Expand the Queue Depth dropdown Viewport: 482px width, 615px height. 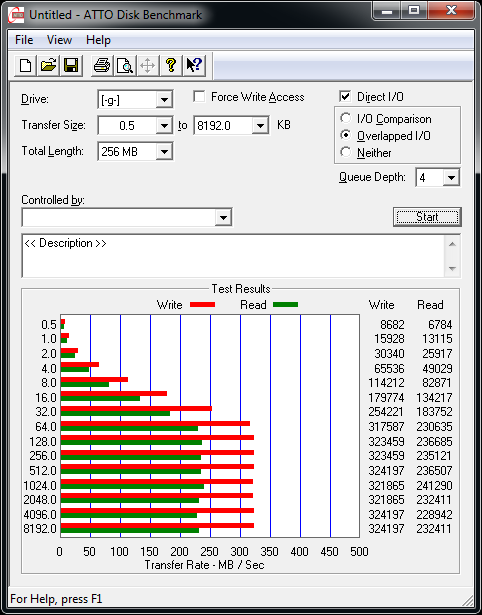pyautogui.click(x=451, y=178)
